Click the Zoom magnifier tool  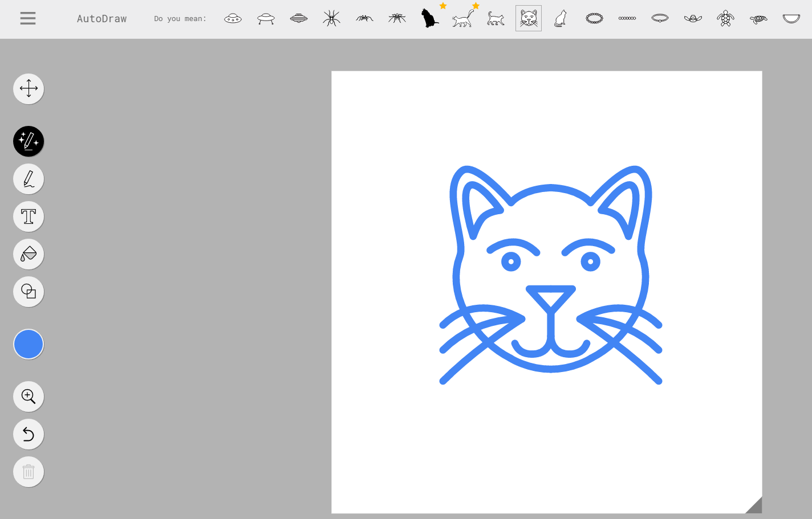pyautogui.click(x=29, y=397)
